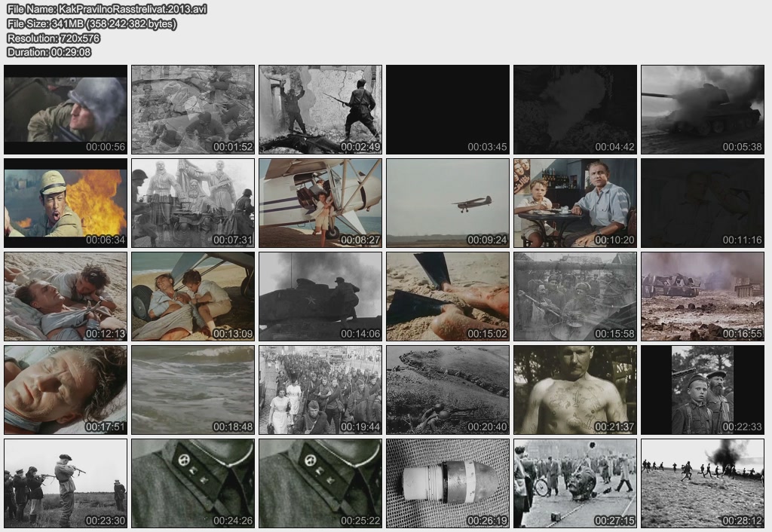
Task: Open the soldiers running in field thumbnail
Action: click(x=703, y=483)
